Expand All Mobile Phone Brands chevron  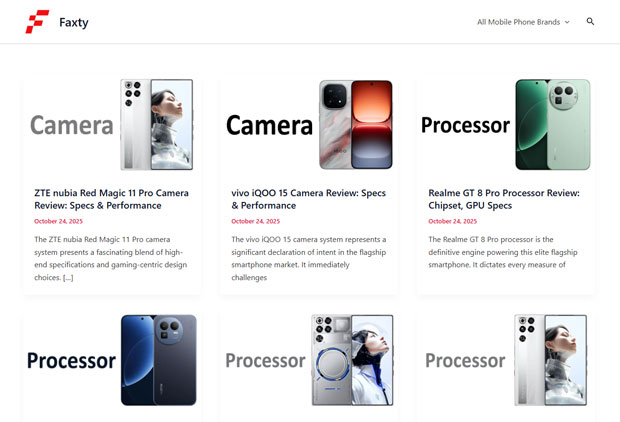point(567,22)
